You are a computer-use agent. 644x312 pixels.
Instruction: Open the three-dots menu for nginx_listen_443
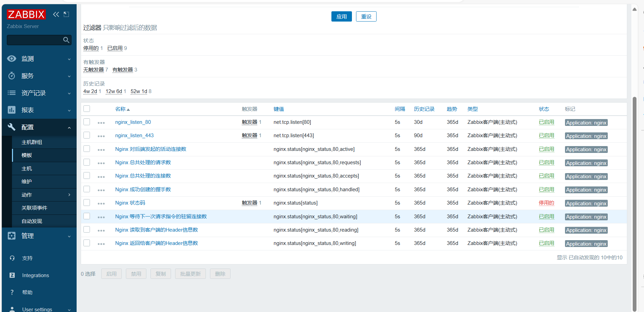[x=101, y=136]
